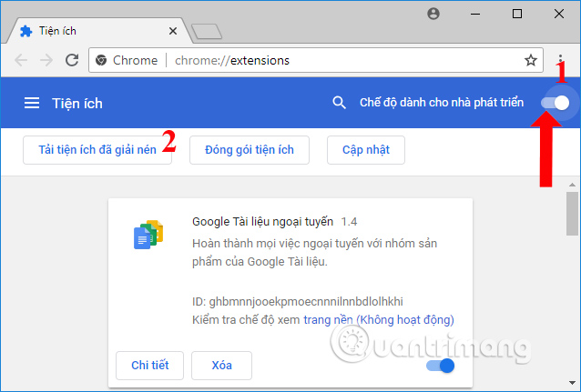The height and width of the screenshot is (392, 581).
Task: Click the Google Tài liệu ngoại tuyến title
Action: (262, 221)
